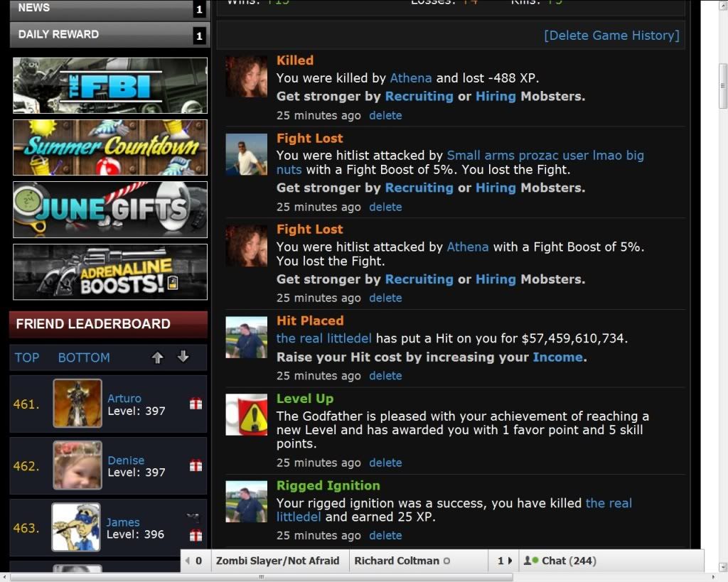728x582 pixels.
Task: Open James's profile from the leaderboard
Action: 122,522
